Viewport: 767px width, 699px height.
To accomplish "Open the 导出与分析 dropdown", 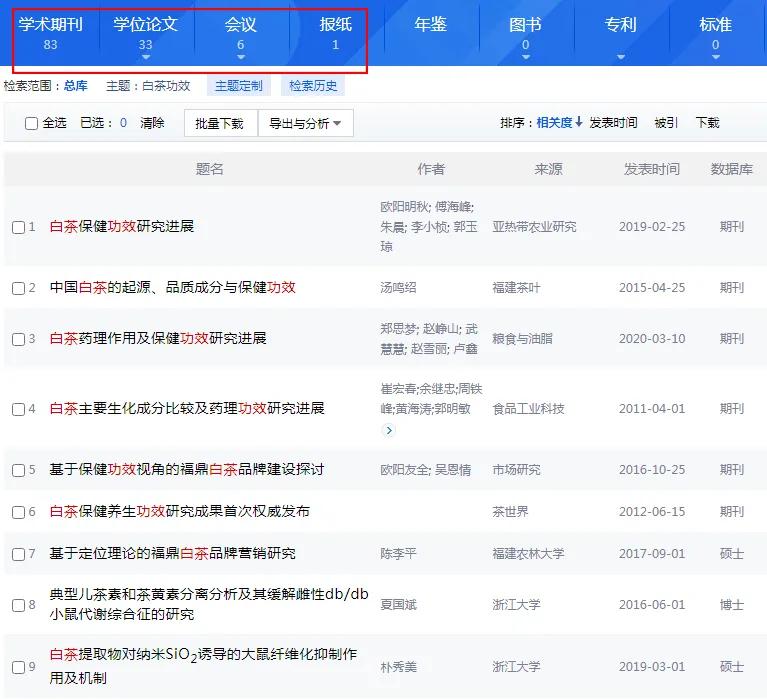I will point(305,123).
